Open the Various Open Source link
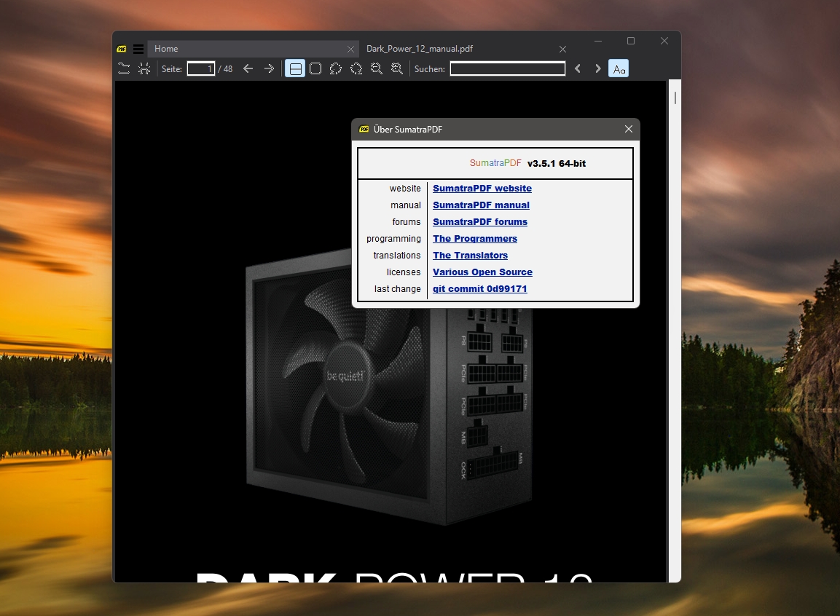840x616 pixels. click(x=483, y=272)
